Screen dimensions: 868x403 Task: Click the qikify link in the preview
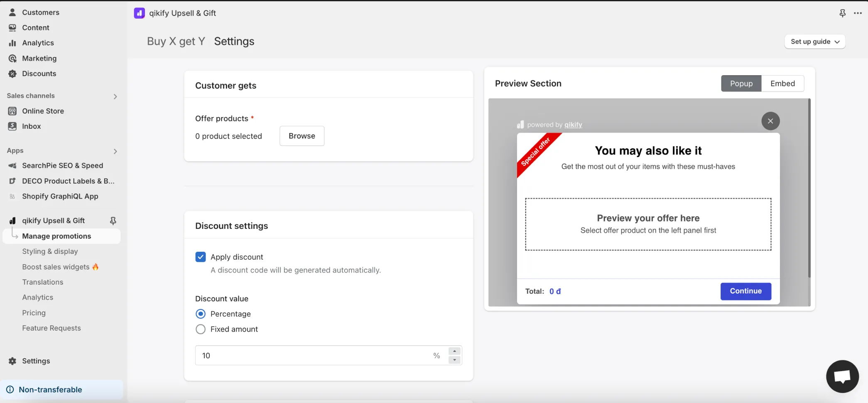tap(573, 125)
